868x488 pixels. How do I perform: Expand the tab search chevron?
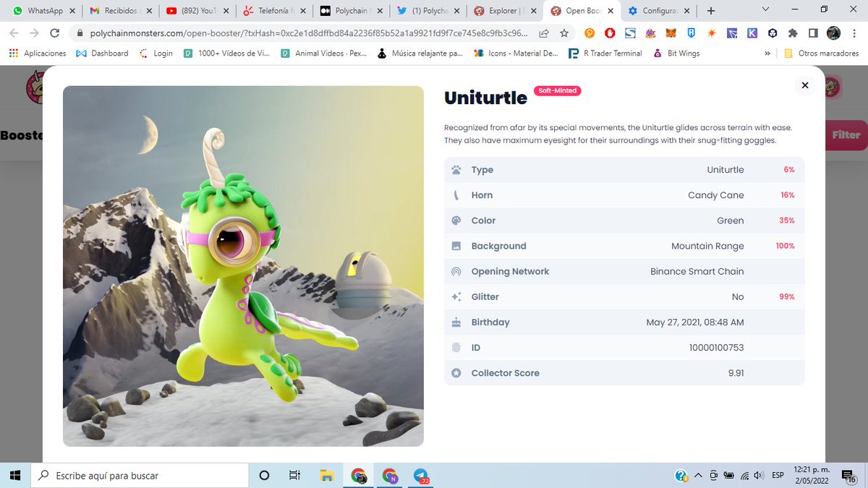[x=767, y=9]
